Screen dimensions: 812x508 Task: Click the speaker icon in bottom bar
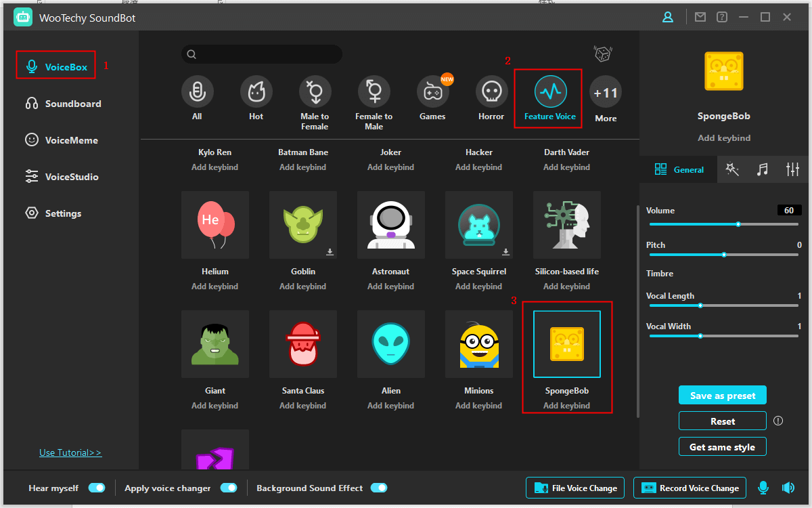(788, 488)
